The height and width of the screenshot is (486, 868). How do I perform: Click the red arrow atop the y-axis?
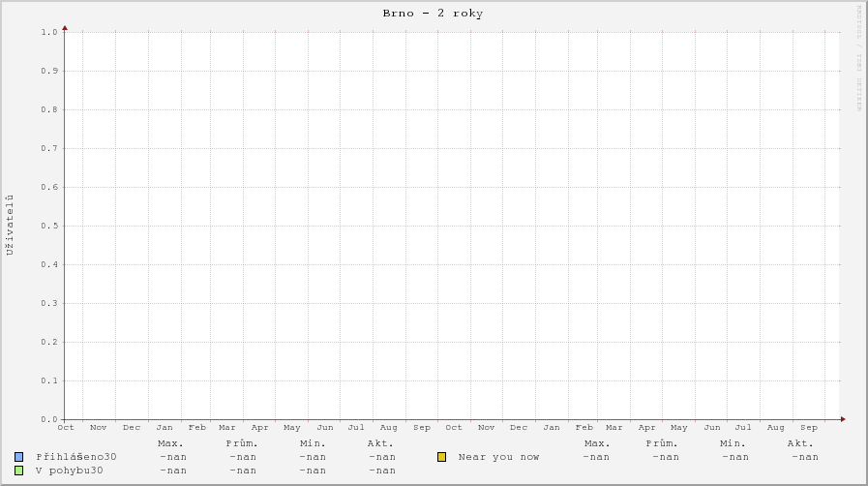[65, 27]
